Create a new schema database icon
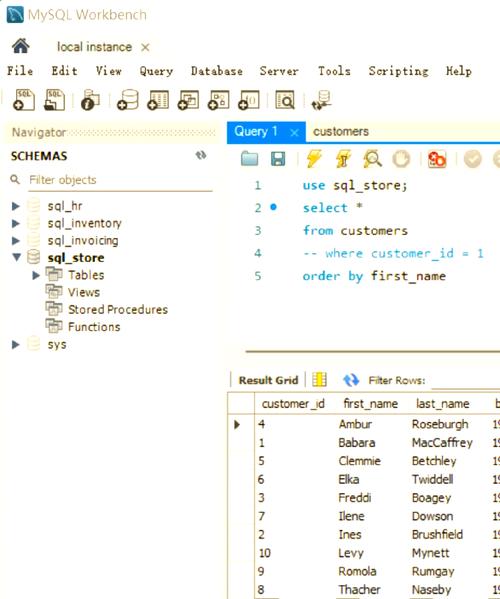This screenshot has width=500, height=599. pos(128,100)
